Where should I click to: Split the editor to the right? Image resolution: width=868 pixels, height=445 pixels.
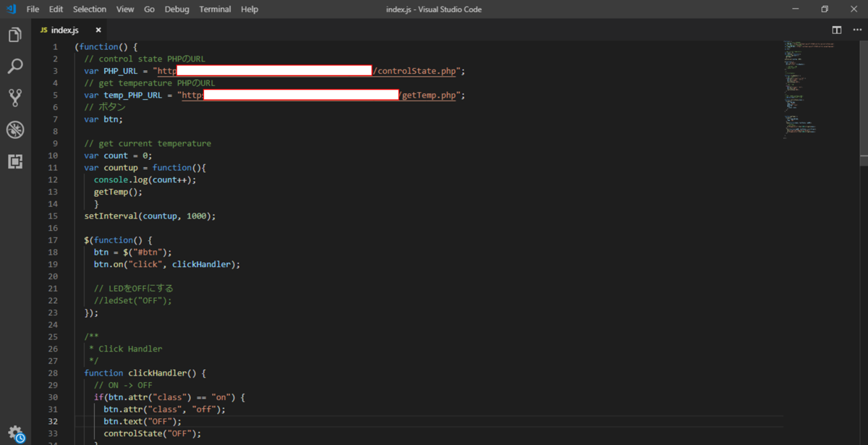(837, 30)
